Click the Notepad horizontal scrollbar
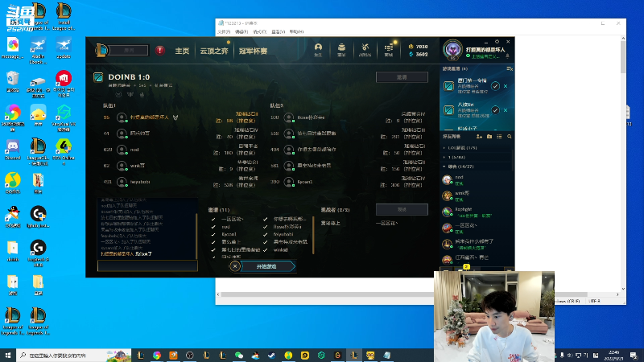Screen dimensions: 644x362 point(402,294)
